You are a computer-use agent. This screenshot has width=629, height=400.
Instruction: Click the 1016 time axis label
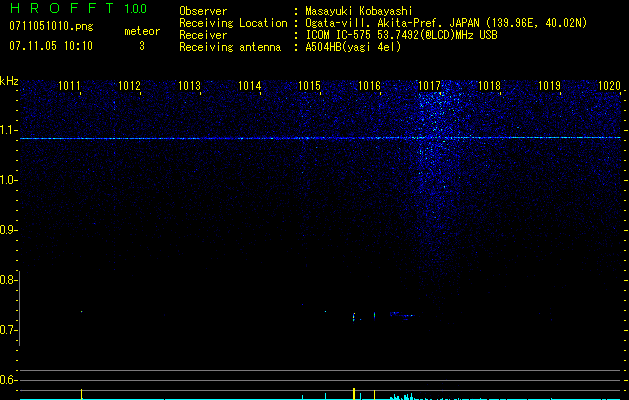point(369,86)
